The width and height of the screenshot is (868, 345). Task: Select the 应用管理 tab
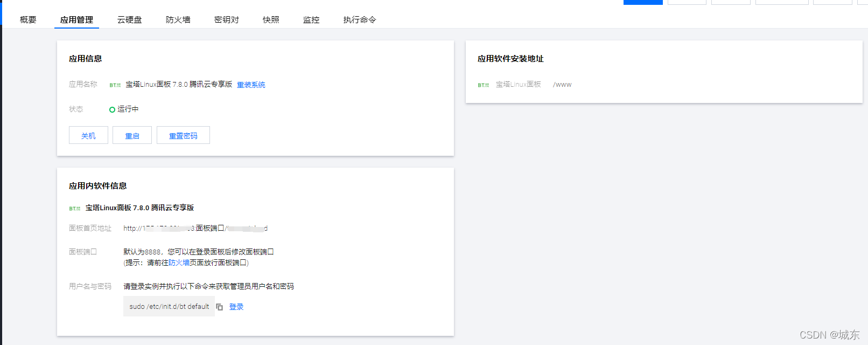[76, 19]
